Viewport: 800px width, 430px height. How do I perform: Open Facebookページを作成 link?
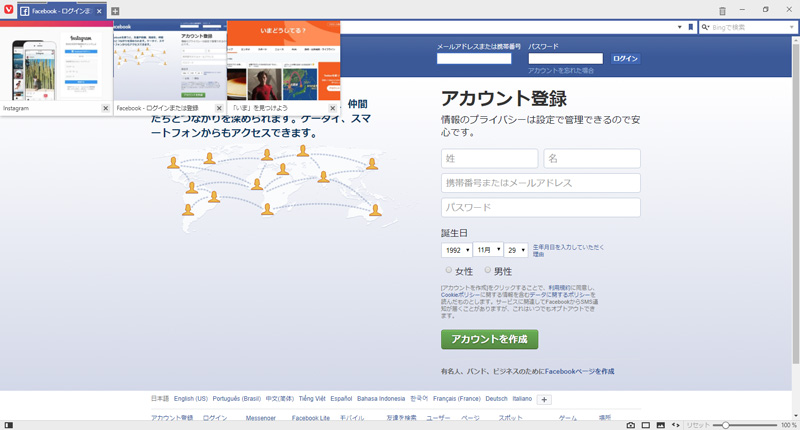click(x=580, y=371)
